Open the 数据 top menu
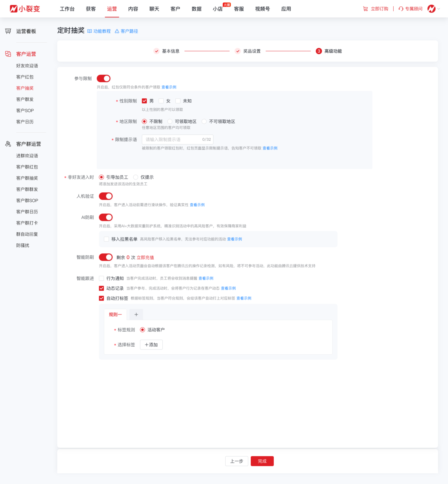This screenshot has height=484, width=448. [x=196, y=9]
